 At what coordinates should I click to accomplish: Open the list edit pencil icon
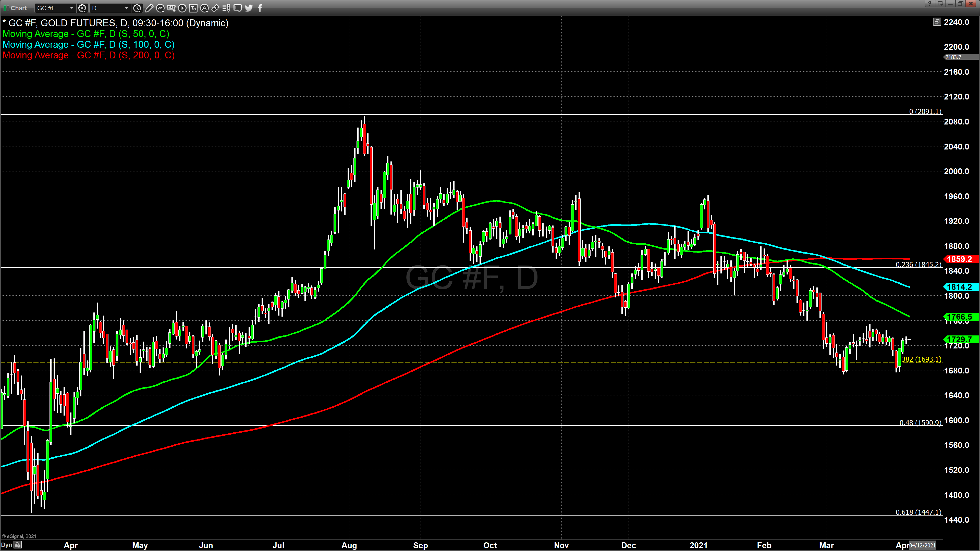pyautogui.click(x=226, y=8)
